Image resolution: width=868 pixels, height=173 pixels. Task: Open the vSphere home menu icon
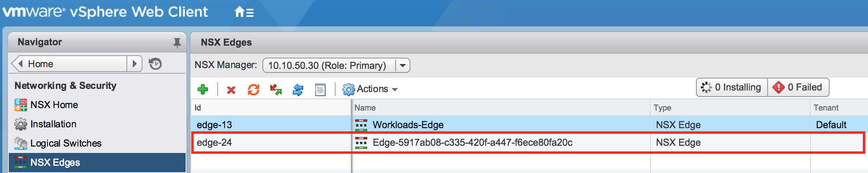(x=244, y=12)
